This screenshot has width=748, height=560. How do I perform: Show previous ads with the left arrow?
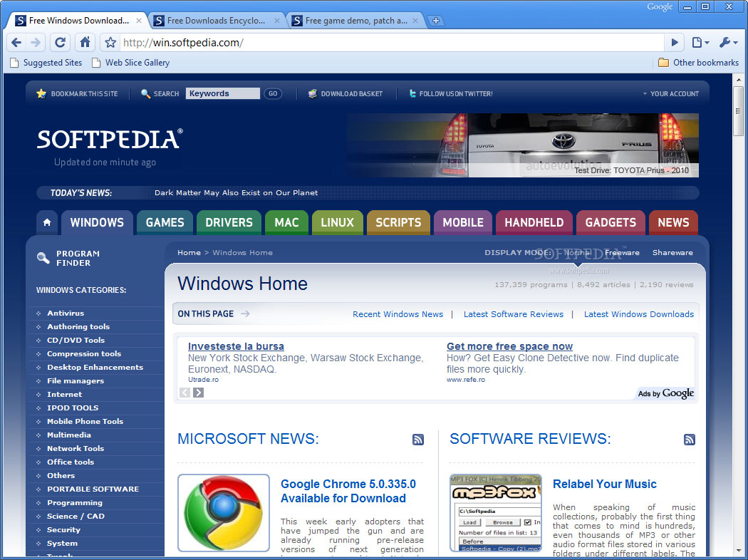185,393
